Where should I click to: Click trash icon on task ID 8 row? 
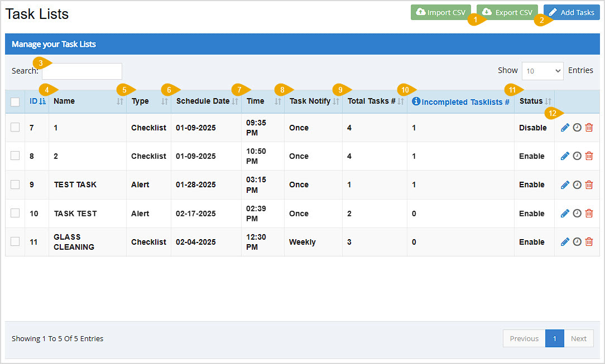[x=589, y=156]
